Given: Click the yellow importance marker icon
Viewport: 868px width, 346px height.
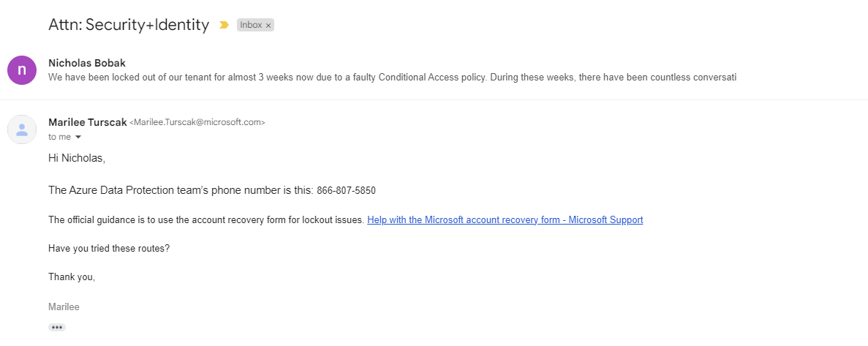Looking at the screenshot, I should point(224,25).
